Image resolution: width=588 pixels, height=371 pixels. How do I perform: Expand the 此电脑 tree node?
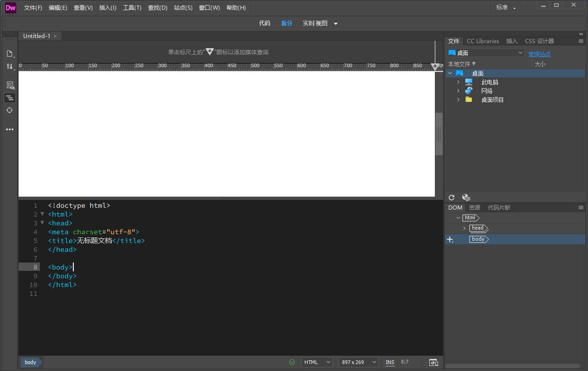pyautogui.click(x=458, y=82)
